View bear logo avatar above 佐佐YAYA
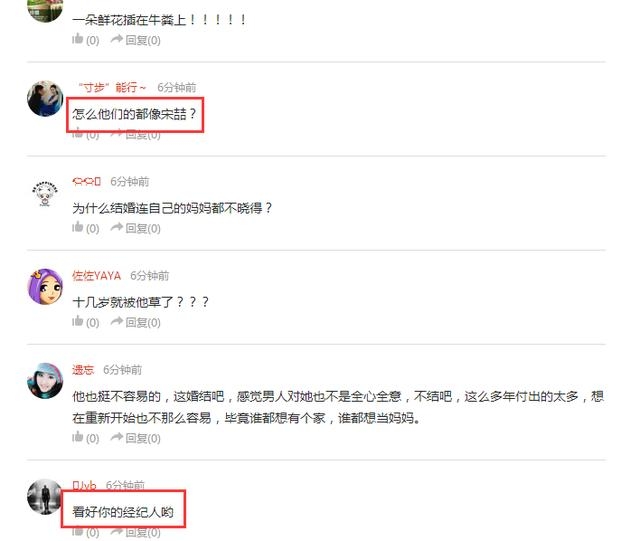 pyautogui.click(x=45, y=193)
